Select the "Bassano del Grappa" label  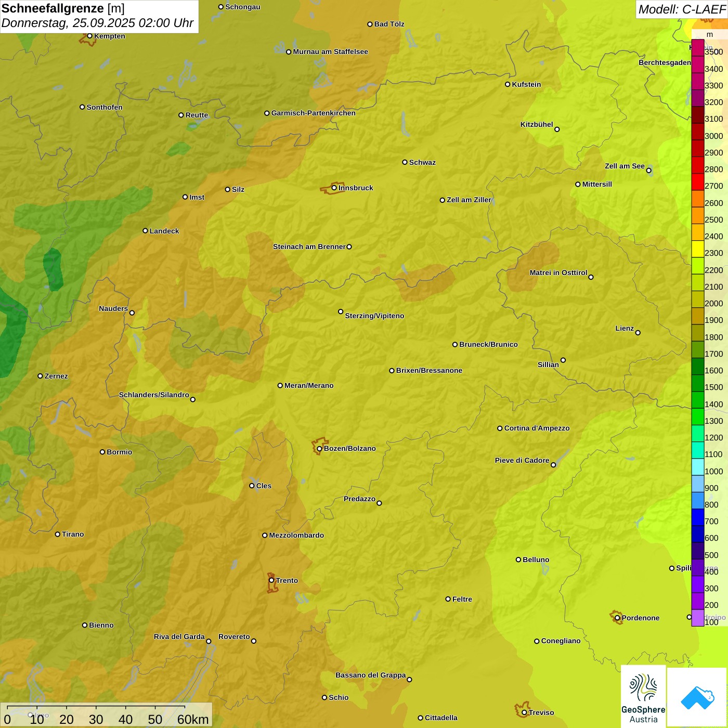(371, 675)
